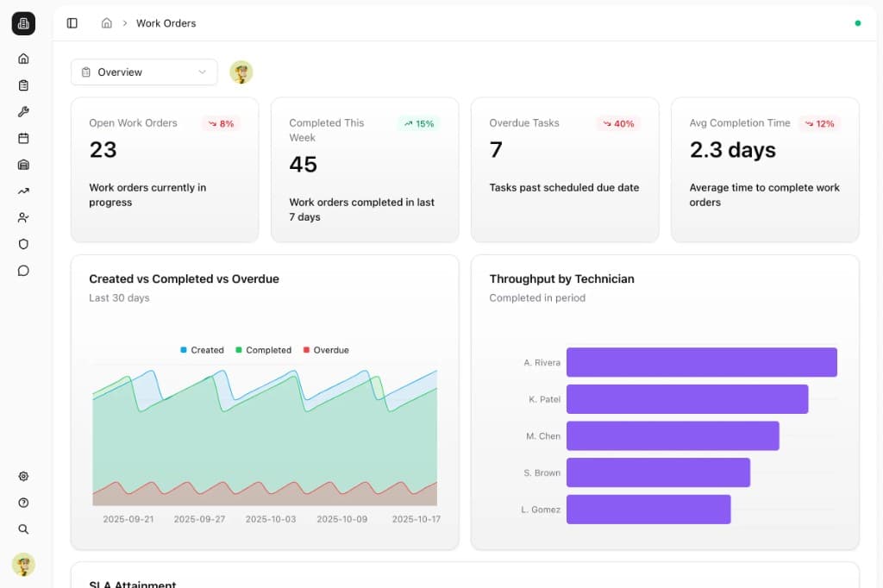Open user avatar at sidebar bottom
This screenshot has width=883, height=588.
tap(23, 564)
